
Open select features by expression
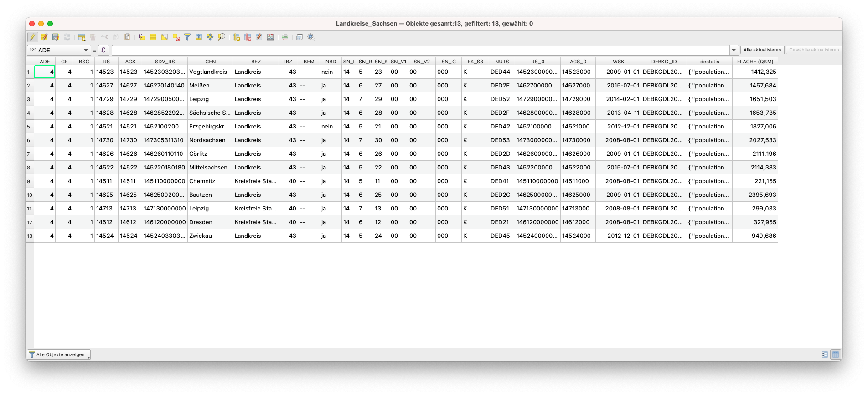click(142, 37)
